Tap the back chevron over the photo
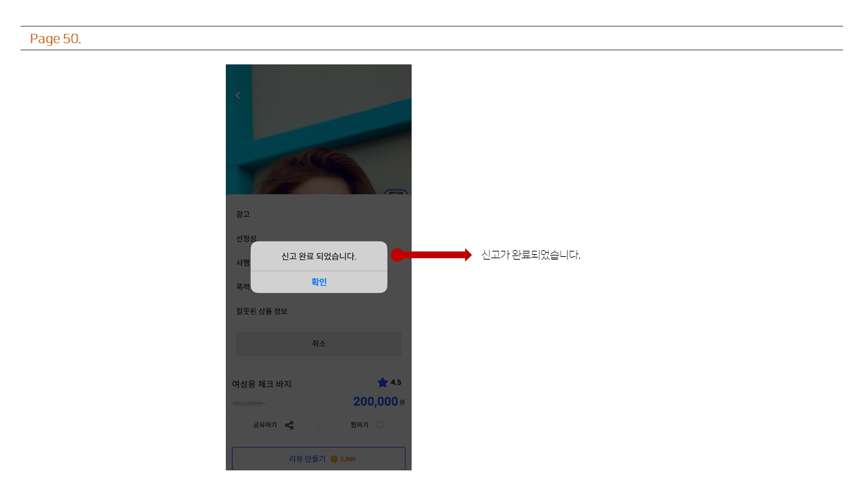 [238, 96]
